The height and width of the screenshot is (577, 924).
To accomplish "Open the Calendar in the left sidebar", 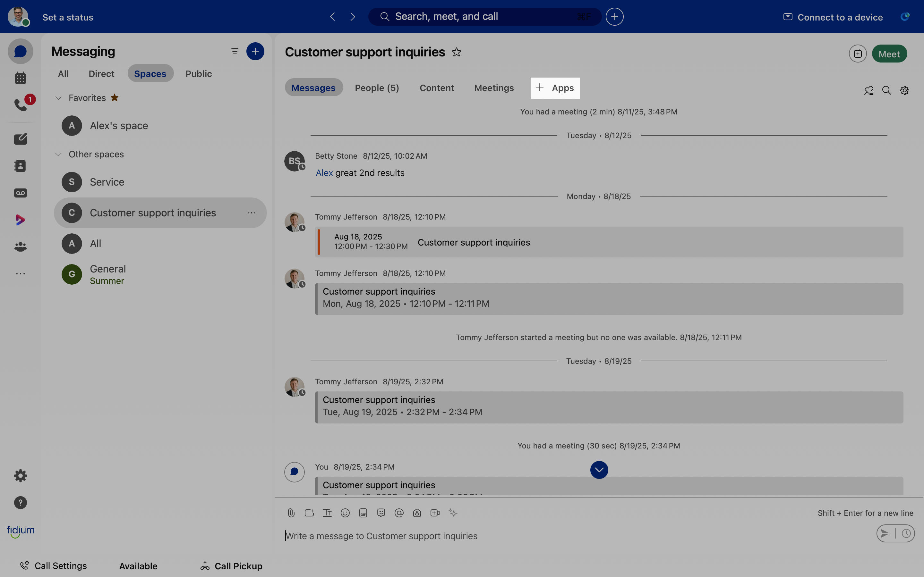I will (x=21, y=78).
